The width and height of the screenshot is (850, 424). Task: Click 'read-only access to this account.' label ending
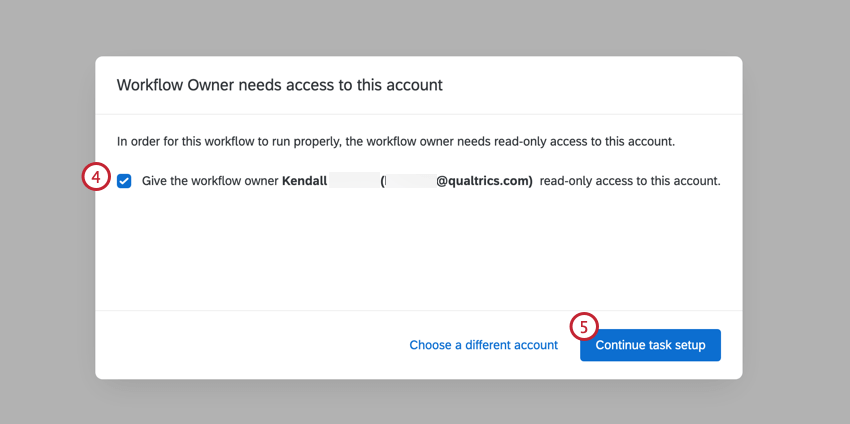[630, 181]
